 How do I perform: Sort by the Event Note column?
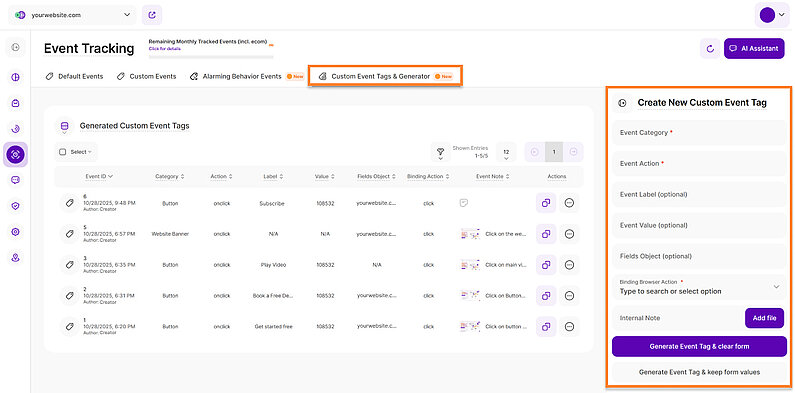492,176
